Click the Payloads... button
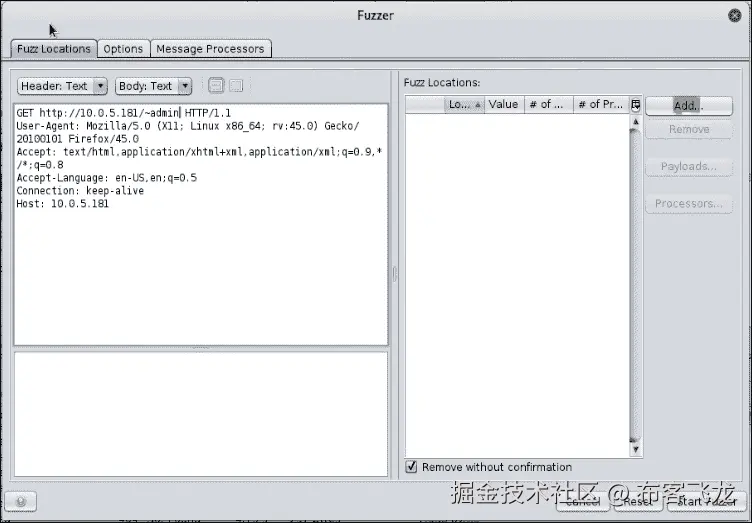Image resolution: width=752 pixels, height=523 pixels. pos(689,166)
